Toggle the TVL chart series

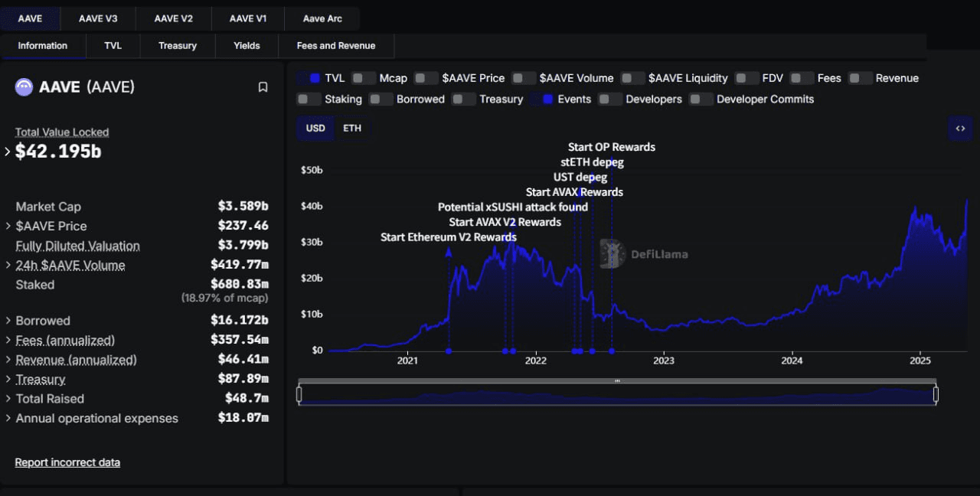click(x=309, y=78)
